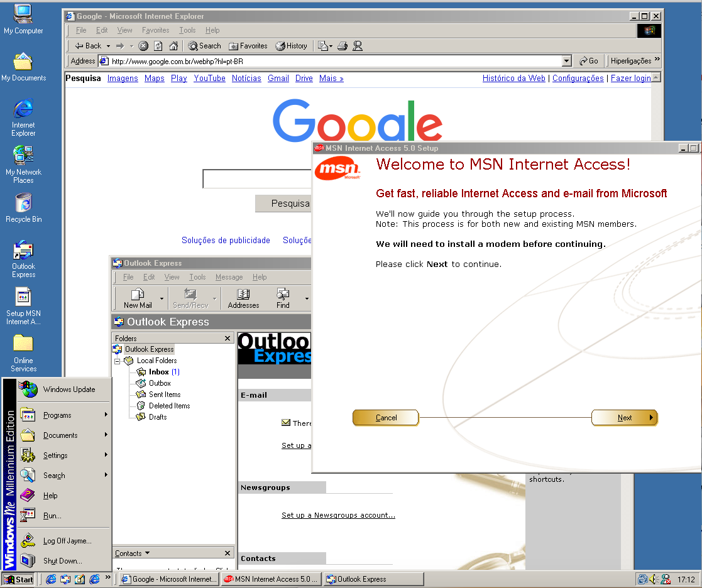This screenshot has width=702, height=588.
Task: Open the History panel in Internet Explorer
Action: click(x=292, y=46)
